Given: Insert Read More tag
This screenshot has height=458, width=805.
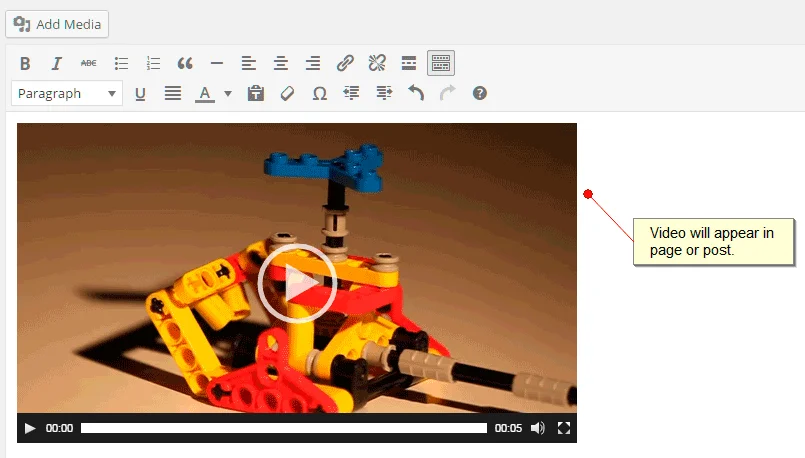Looking at the screenshot, I should 409,63.
